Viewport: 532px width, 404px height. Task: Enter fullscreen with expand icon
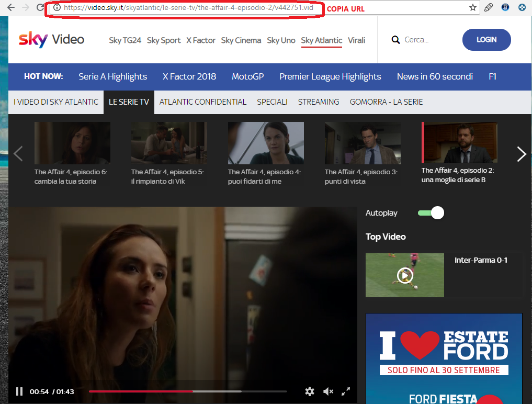coord(346,391)
